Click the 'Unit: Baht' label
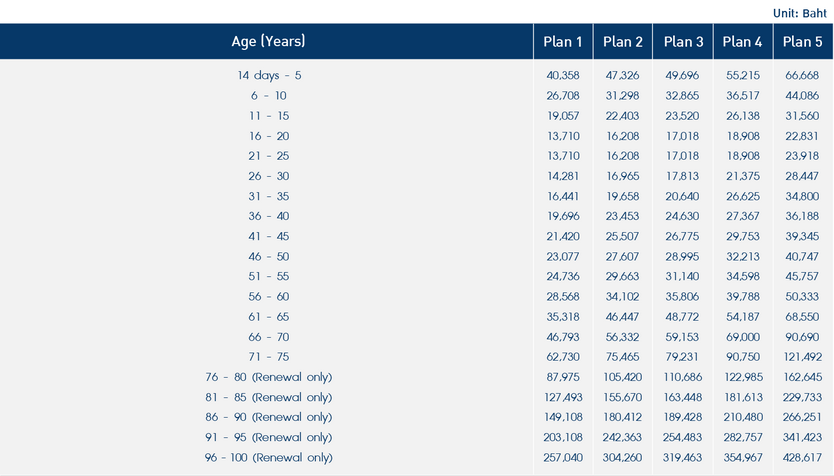834x476 pixels. coord(800,13)
